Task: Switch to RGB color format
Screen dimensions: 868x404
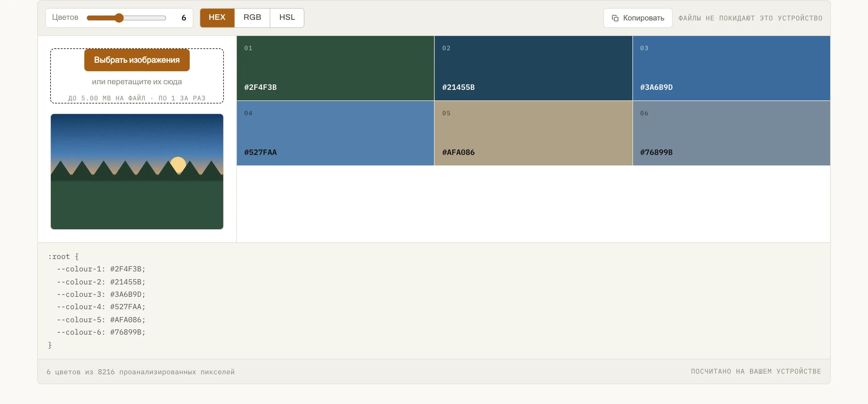Action: click(252, 18)
